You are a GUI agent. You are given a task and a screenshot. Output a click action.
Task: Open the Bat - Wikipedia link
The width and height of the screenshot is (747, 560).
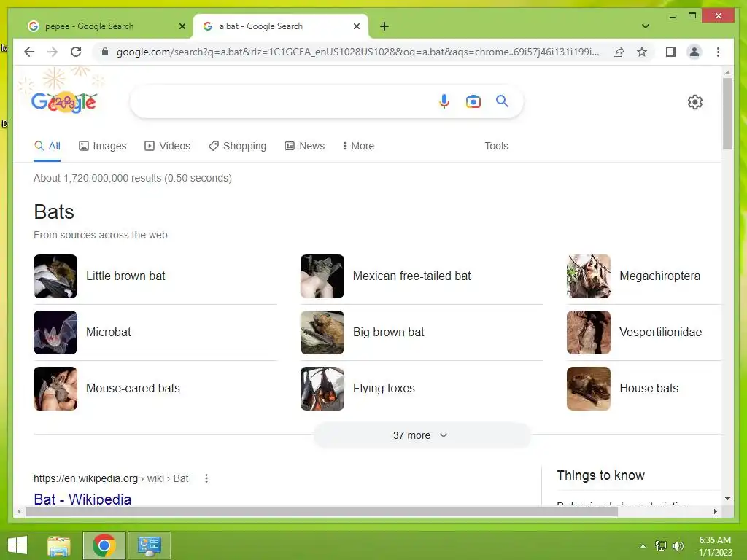coord(82,499)
